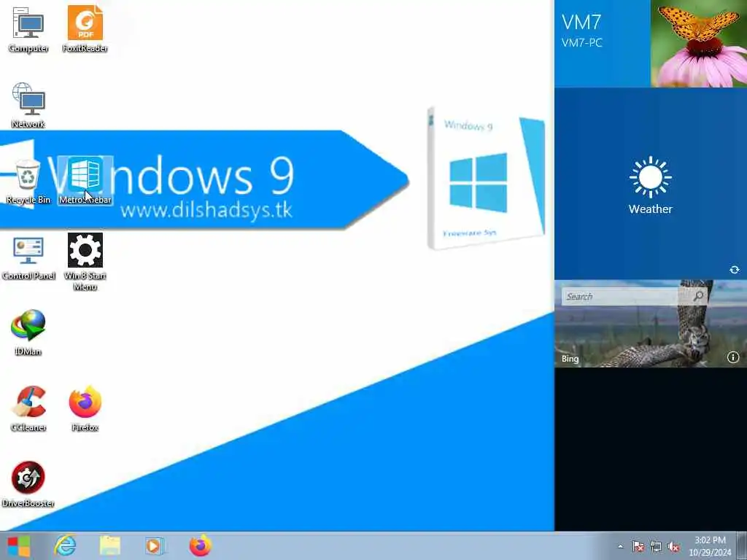Show hidden tray icons arrow

click(620, 547)
